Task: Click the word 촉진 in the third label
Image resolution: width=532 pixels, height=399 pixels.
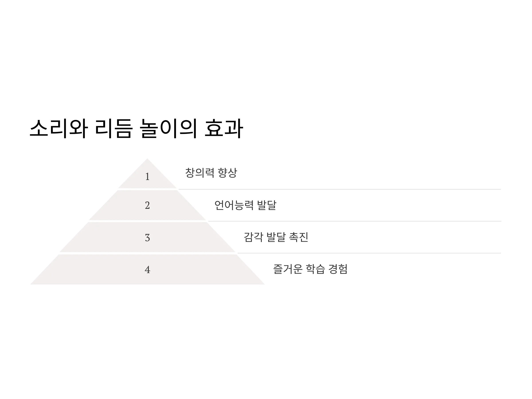Action: tap(299, 237)
